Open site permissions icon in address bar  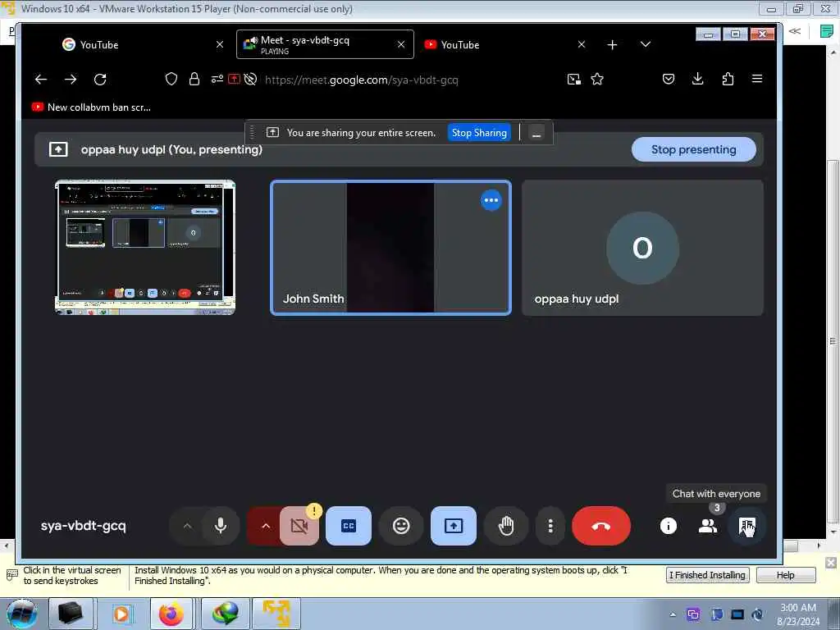tap(217, 80)
